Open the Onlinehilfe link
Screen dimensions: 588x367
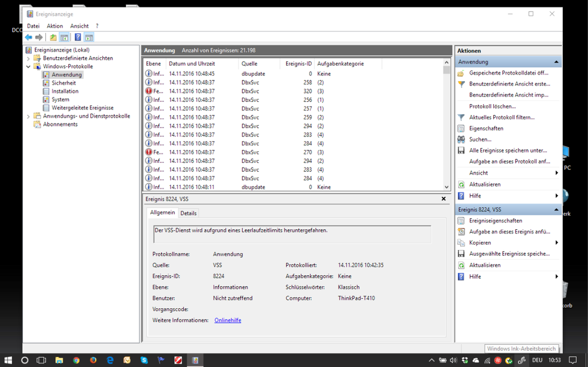pos(227,320)
